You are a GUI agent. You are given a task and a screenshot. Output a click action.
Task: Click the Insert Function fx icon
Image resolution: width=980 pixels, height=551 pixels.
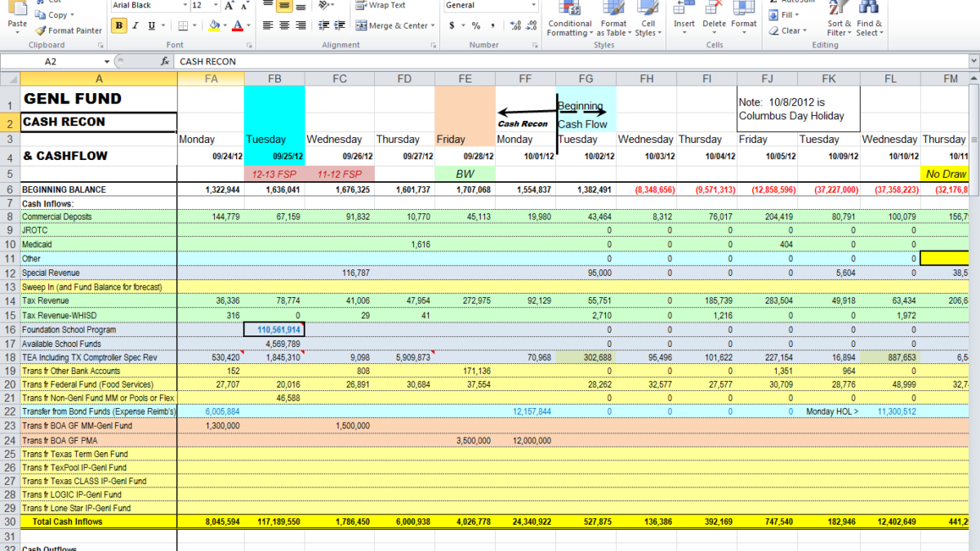click(x=166, y=61)
